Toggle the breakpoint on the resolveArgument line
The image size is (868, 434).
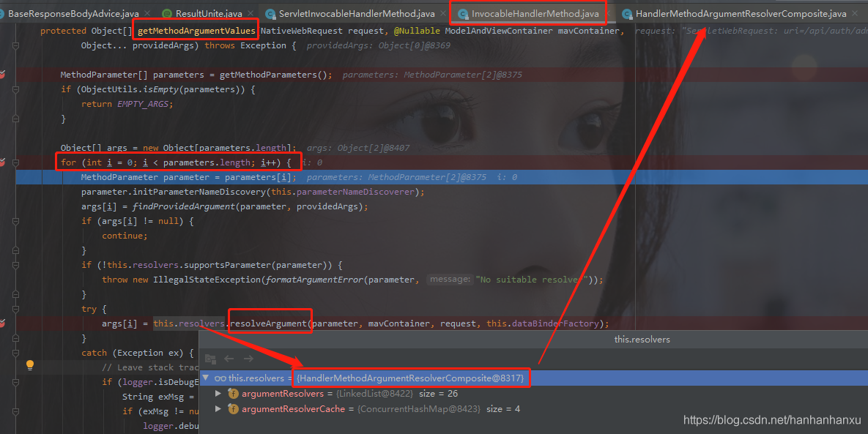click(x=2, y=323)
